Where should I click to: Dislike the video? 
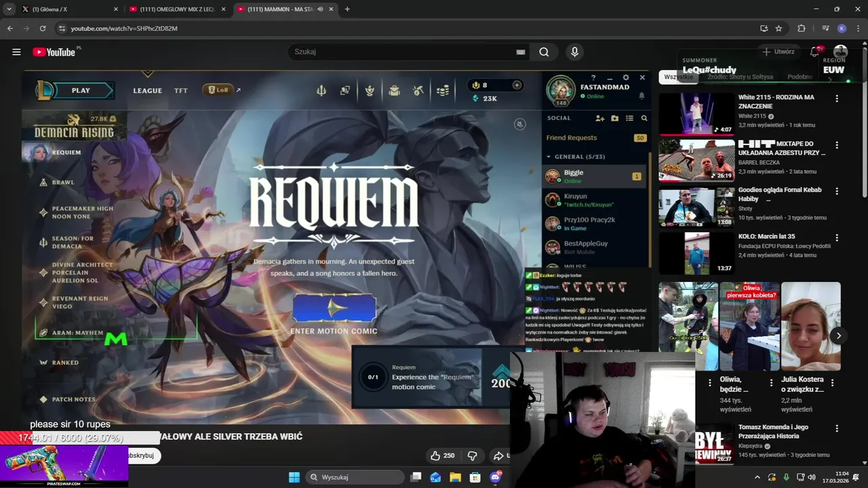coord(473,455)
